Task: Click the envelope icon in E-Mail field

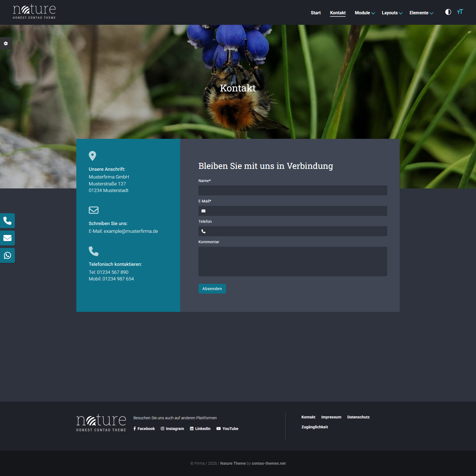Action: pos(204,211)
